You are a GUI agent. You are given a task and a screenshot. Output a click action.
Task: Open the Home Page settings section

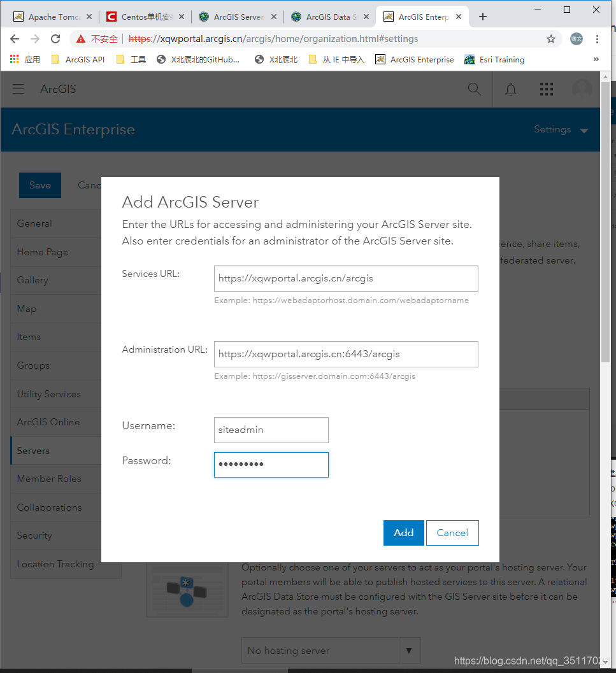click(56, 252)
